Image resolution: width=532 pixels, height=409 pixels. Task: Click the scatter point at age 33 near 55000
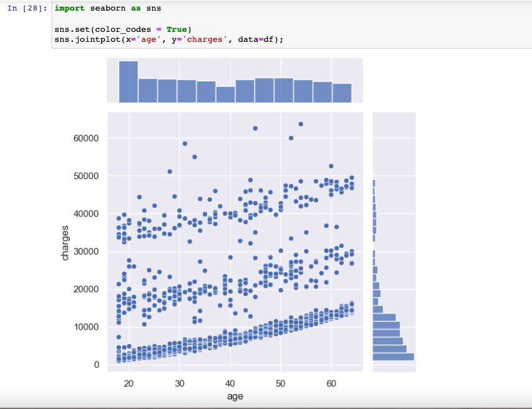click(x=195, y=157)
